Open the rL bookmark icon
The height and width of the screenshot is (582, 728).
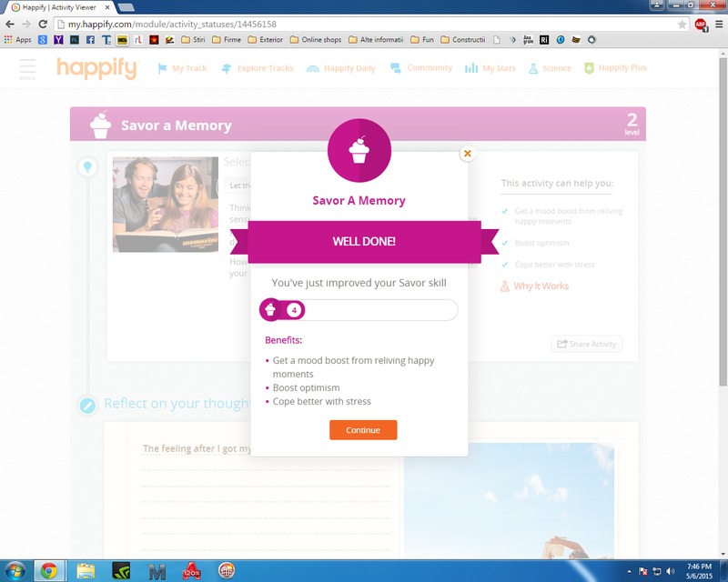tap(138, 40)
